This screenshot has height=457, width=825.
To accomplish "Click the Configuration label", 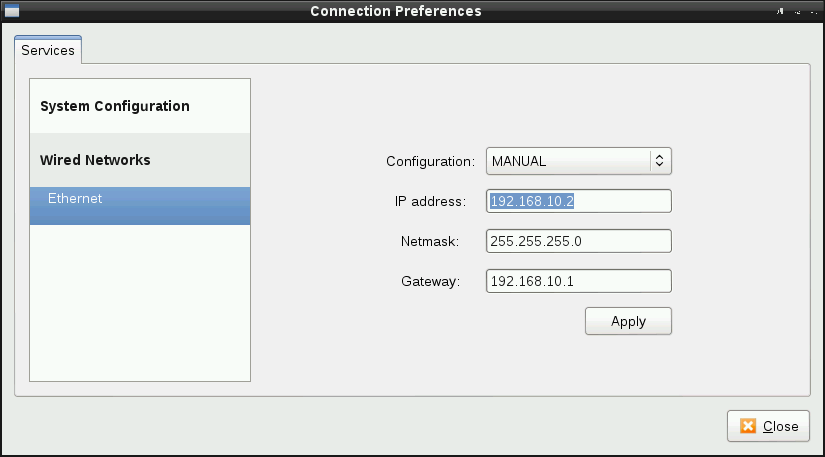I will click(x=430, y=161).
